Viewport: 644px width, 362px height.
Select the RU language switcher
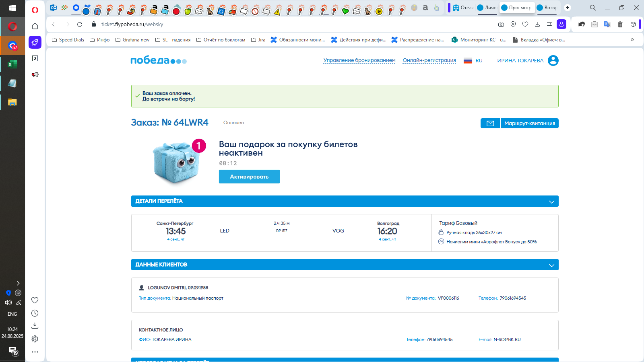(x=473, y=61)
